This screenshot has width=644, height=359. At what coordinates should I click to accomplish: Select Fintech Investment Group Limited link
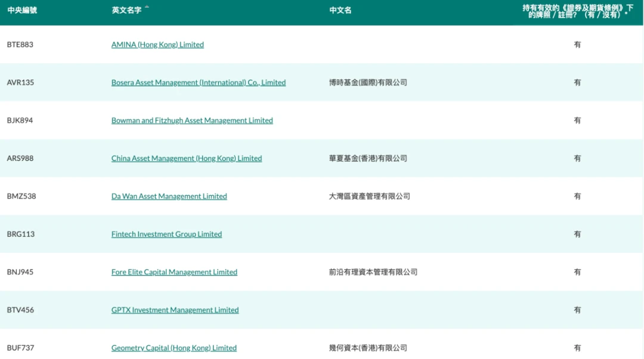[166, 234]
